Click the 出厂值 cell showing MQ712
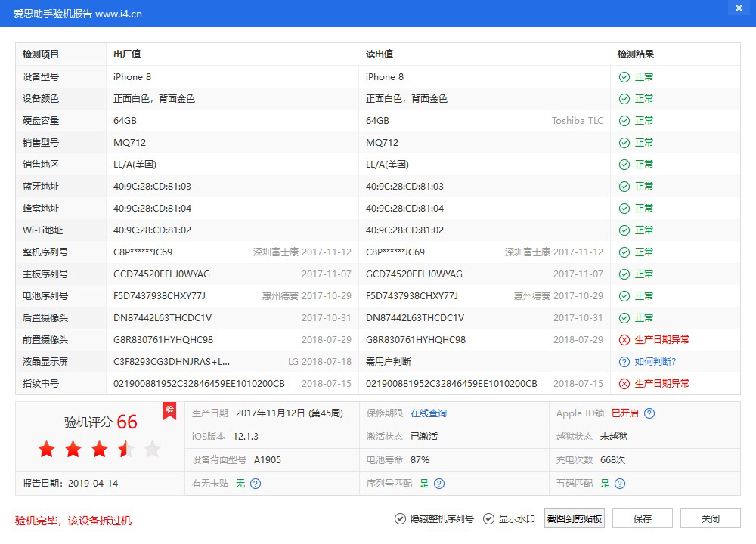756x544 pixels. click(129, 143)
